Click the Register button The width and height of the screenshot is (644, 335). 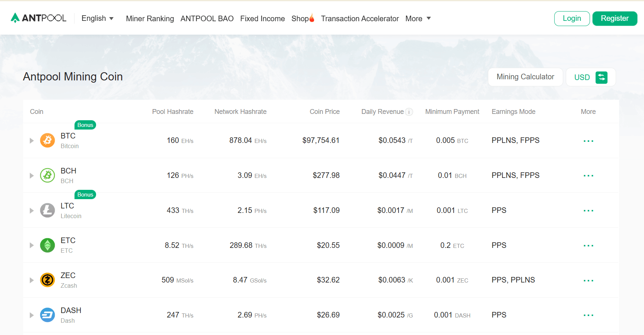[615, 18]
